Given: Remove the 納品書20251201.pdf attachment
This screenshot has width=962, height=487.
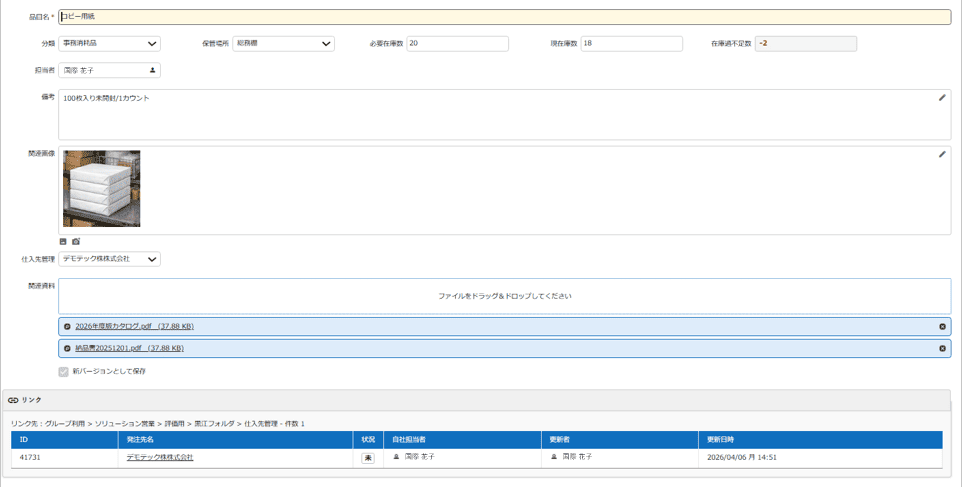Looking at the screenshot, I should click(x=942, y=348).
